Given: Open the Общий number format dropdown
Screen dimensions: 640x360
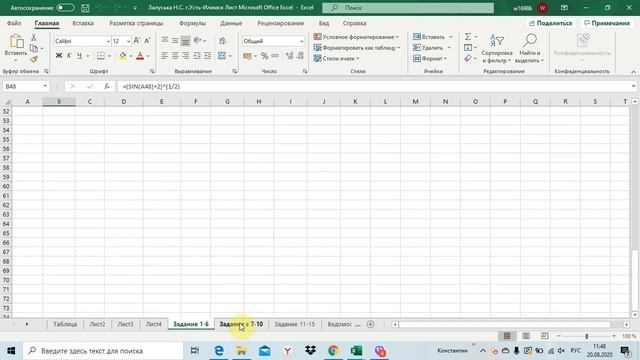Looking at the screenshot, I should pos(302,41).
